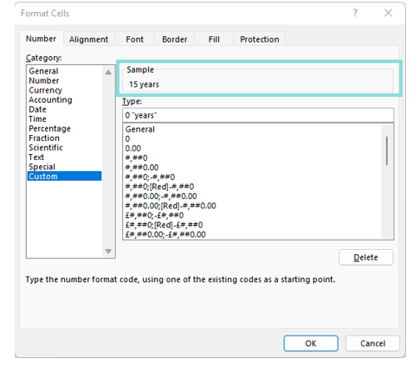The height and width of the screenshot is (365, 419).
Task: Click the Delete button
Action: [366, 257]
